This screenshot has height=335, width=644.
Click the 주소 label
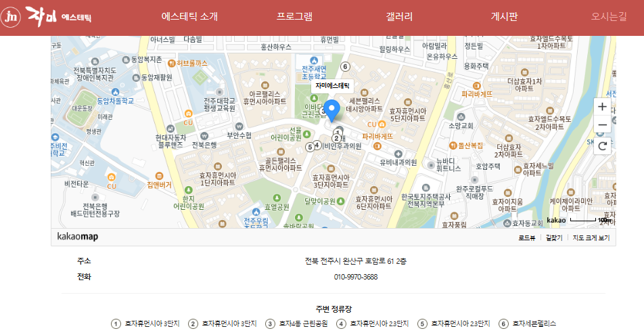(84, 261)
